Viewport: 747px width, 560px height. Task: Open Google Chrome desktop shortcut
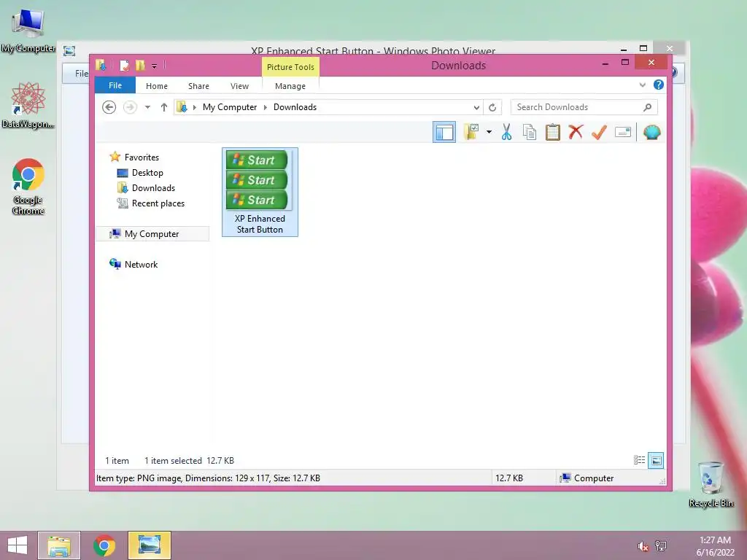[x=28, y=187]
